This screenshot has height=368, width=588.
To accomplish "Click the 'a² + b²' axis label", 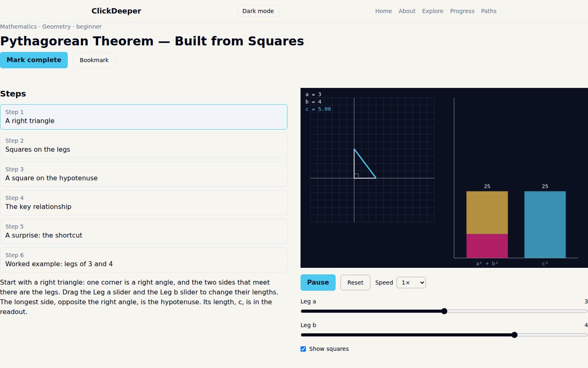I will [487, 264].
